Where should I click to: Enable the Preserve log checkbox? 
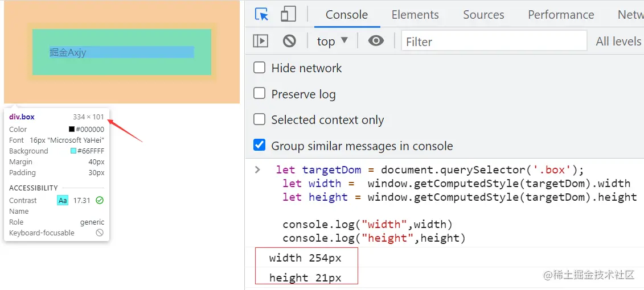click(259, 93)
